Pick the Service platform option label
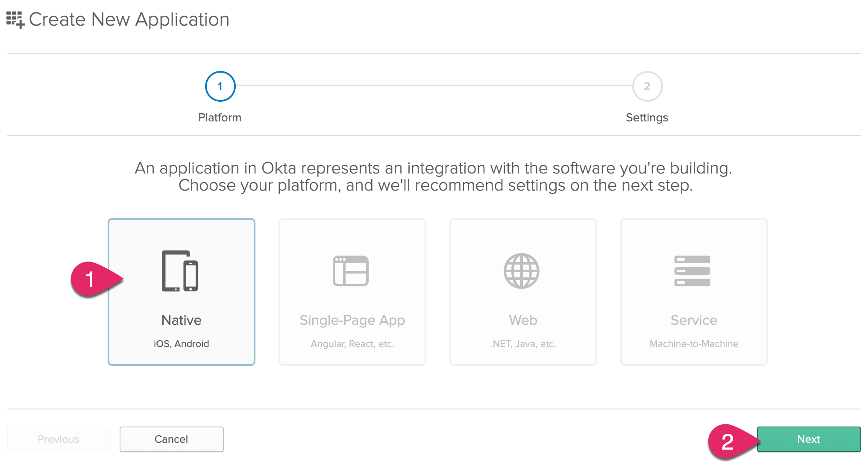 694,320
